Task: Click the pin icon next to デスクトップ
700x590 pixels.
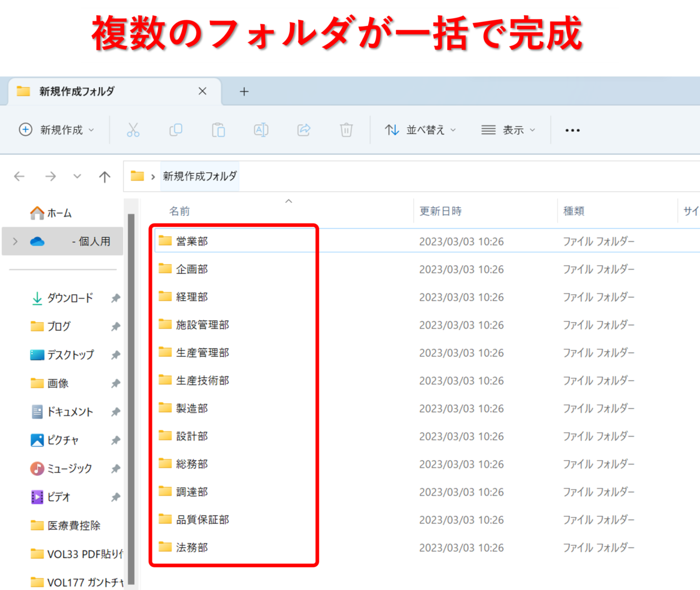Action: click(x=116, y=355)
